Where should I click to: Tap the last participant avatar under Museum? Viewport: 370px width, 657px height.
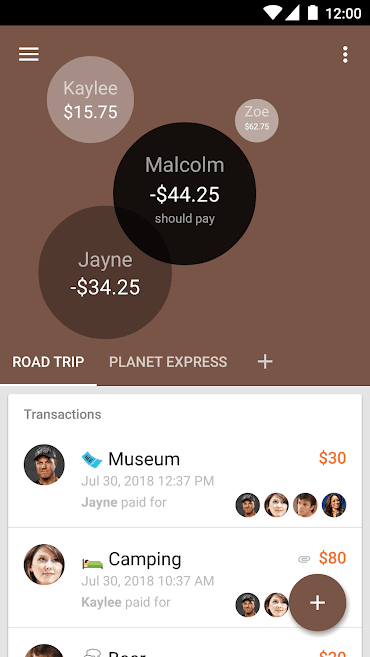(334, 505)
